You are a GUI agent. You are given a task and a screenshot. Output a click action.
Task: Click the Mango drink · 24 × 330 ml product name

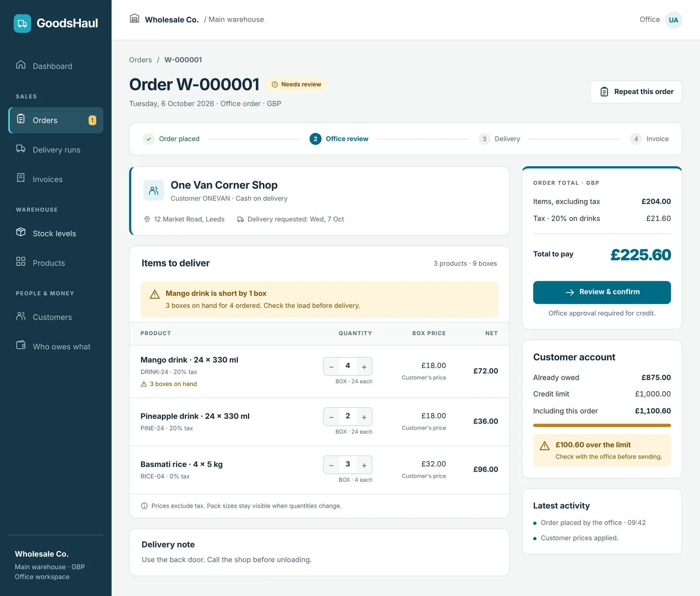[x=189, y=360]
